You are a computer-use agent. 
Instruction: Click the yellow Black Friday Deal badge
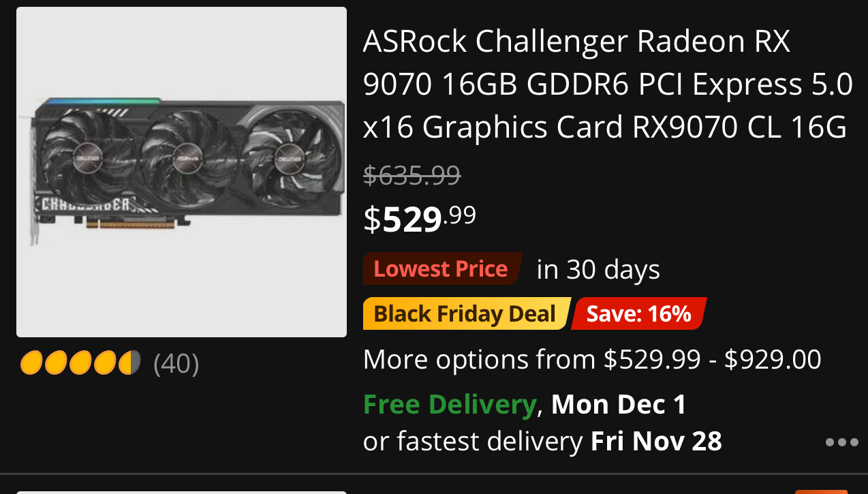pos(465,313)
